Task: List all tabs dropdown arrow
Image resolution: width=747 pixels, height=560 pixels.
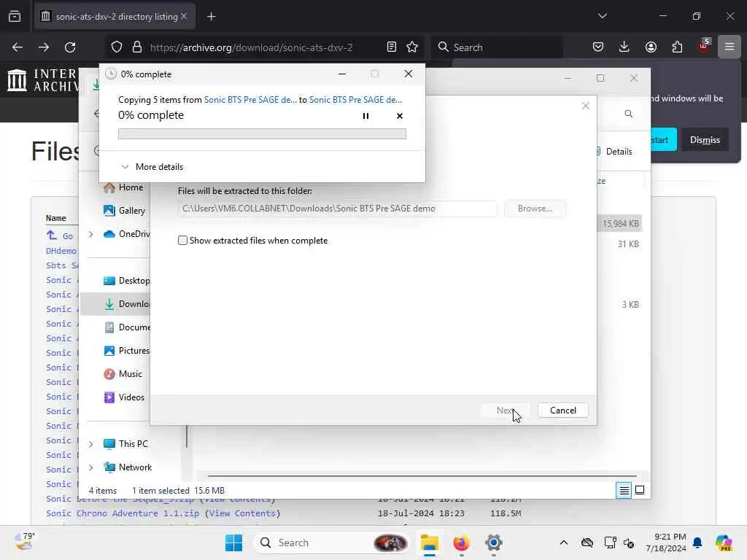Action: pos(602,16)
